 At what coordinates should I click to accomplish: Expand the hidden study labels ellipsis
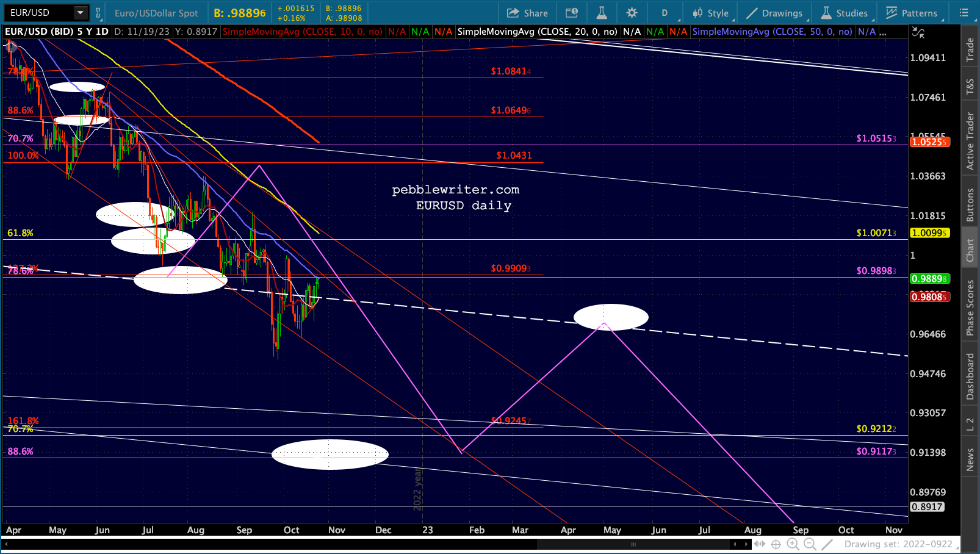(883, 32)
